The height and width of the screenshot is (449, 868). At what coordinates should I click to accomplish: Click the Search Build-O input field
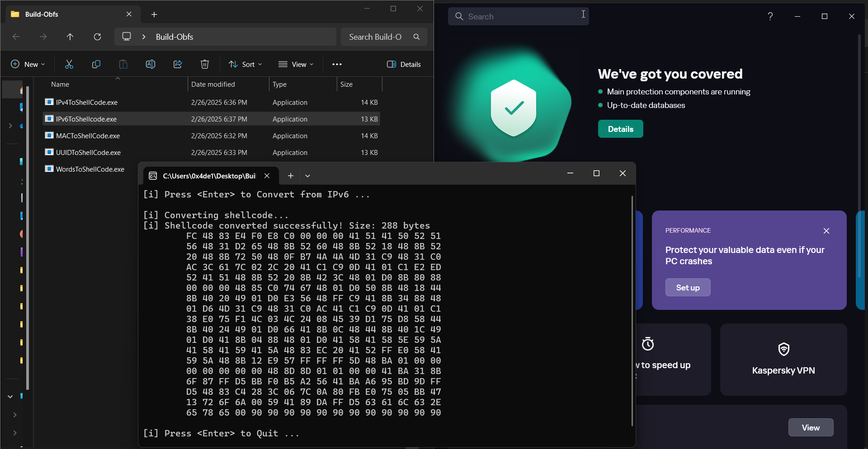point(383,37)
